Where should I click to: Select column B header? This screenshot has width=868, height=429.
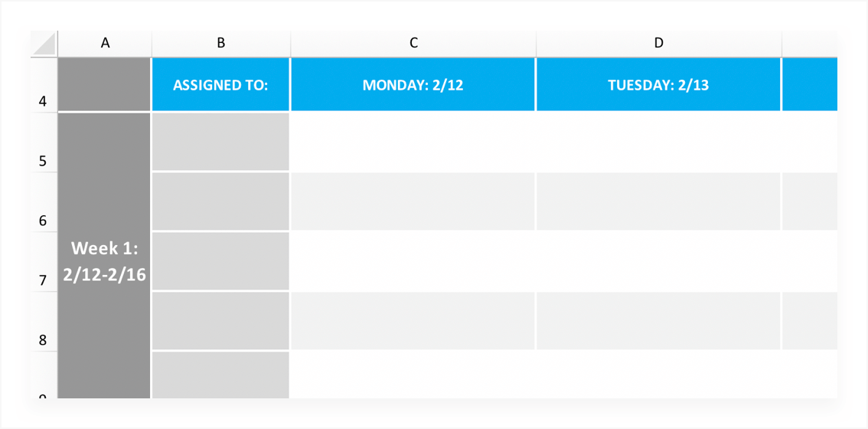point(220,44)
